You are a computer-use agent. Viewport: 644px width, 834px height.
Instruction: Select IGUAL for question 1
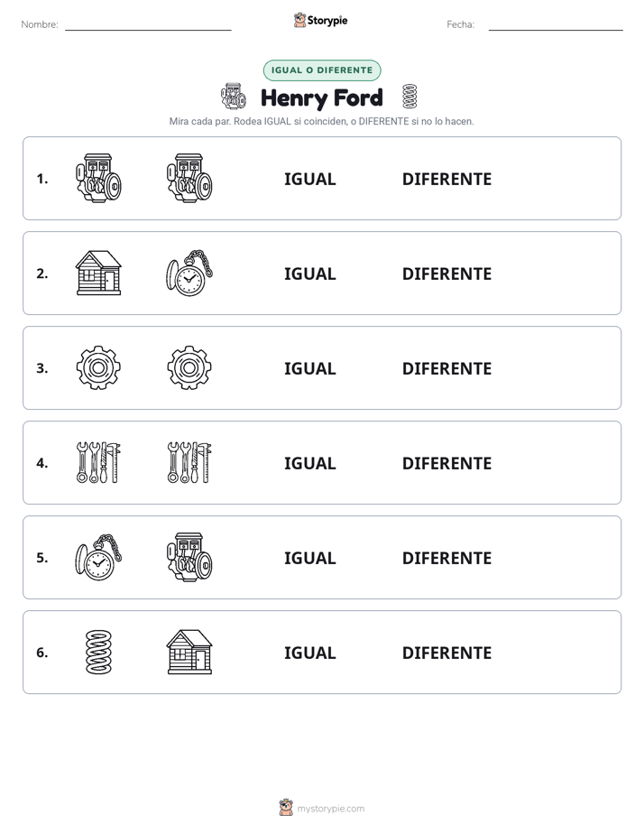[x=309, y=180]
